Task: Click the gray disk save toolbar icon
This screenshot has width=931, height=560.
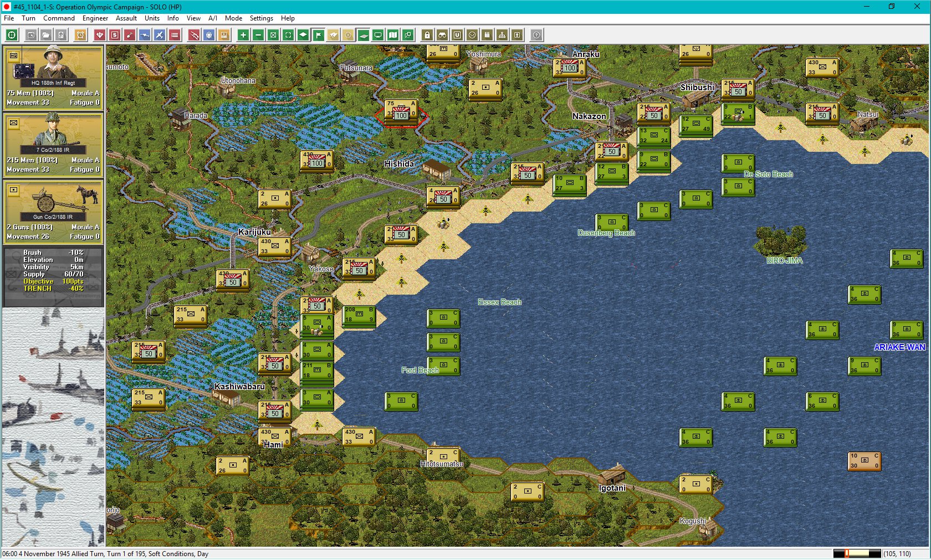Action: coord(61,35)
